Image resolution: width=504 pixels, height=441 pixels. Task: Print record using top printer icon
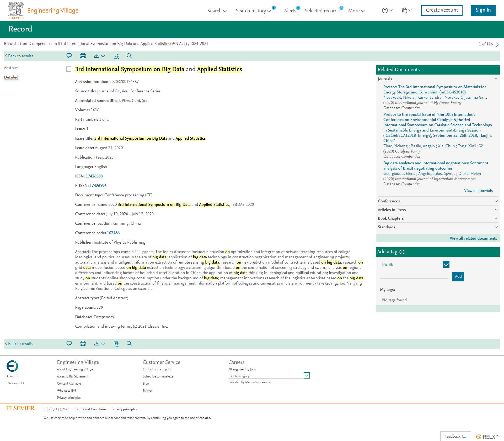(83, 56)
